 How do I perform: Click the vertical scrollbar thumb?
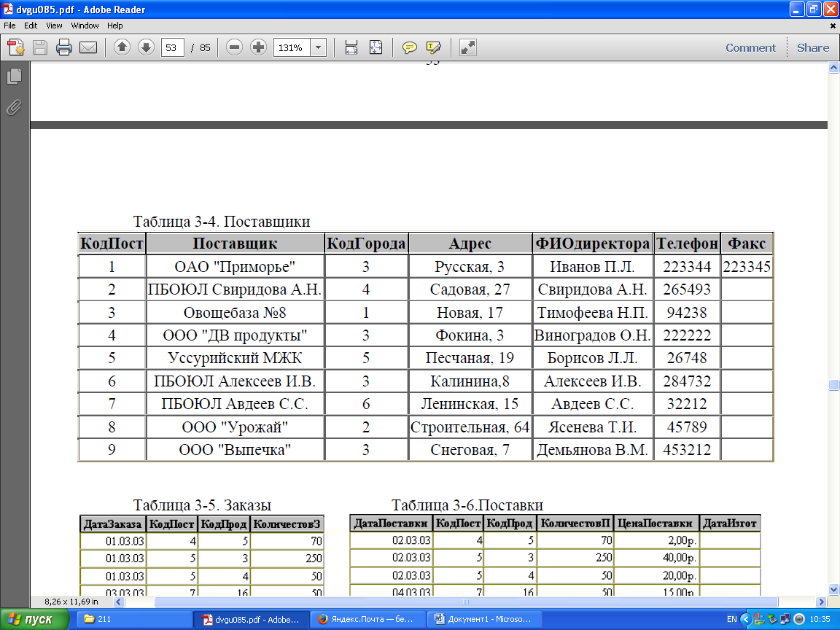coord(833,385)
